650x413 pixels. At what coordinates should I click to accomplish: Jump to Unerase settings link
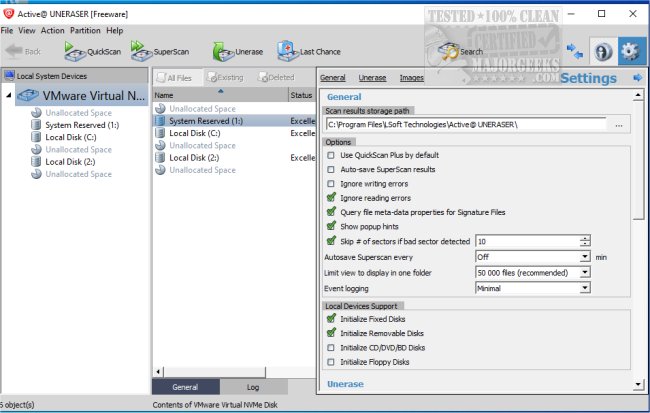(x=372, y=78)
